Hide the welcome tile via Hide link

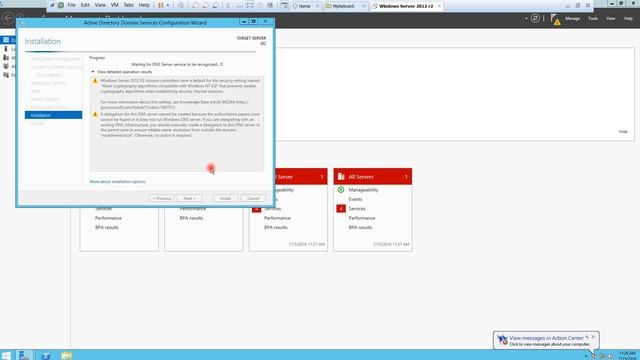click(623, 131)
